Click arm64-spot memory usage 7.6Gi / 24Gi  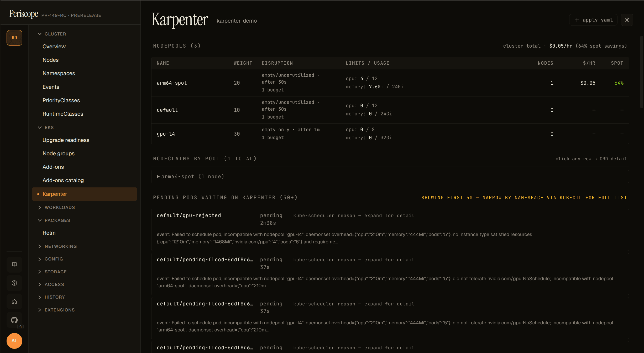click(375, 87)
